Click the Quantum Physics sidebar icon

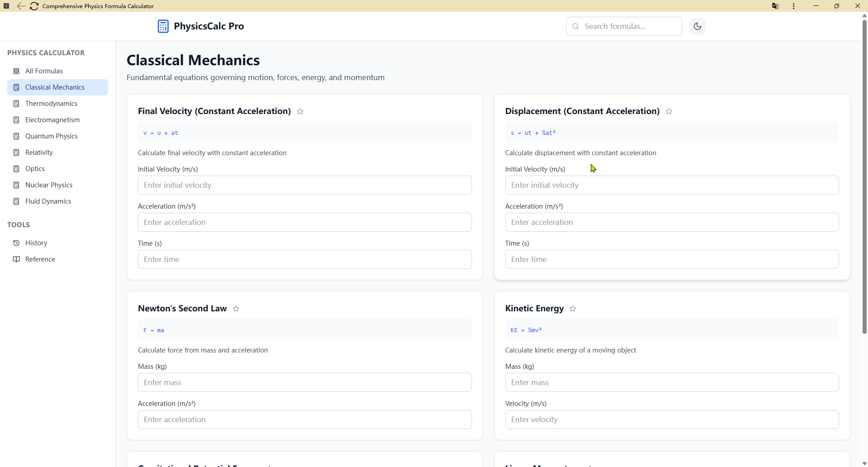pyautogui.click(x=16, y=136)
